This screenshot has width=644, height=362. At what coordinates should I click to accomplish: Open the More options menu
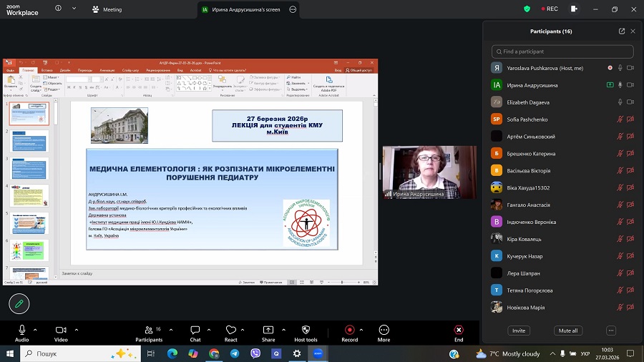pos(384,330)
